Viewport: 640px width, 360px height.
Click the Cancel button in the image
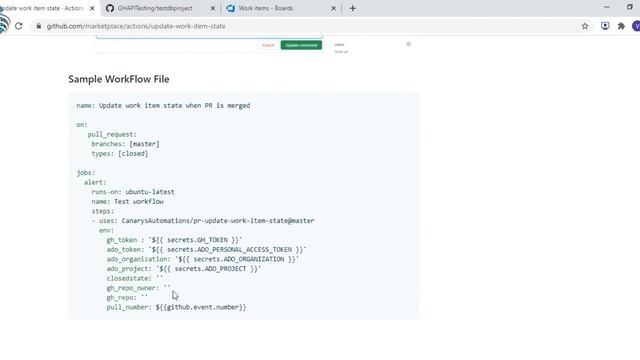(268, 45)
